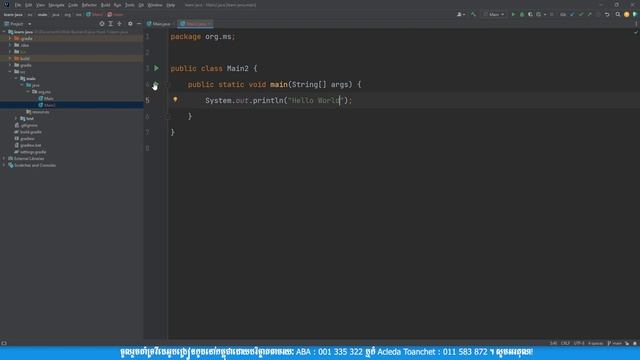
Task: Open line separator CRLF status widget
Action: [565, 343]
